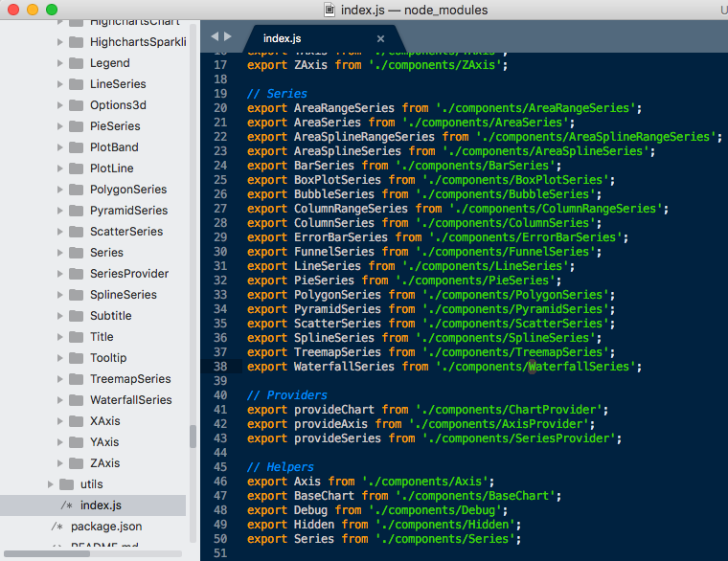Click 'provideAxis' identifier on line 42
728x561 pixels.
click(330, 424)
